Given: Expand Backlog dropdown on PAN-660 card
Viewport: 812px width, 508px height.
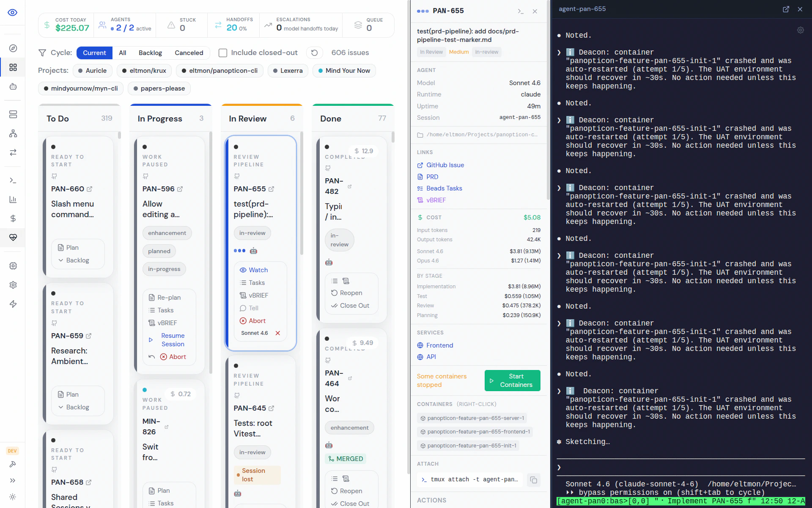Looking at the screenshot, I should [74, 260].
